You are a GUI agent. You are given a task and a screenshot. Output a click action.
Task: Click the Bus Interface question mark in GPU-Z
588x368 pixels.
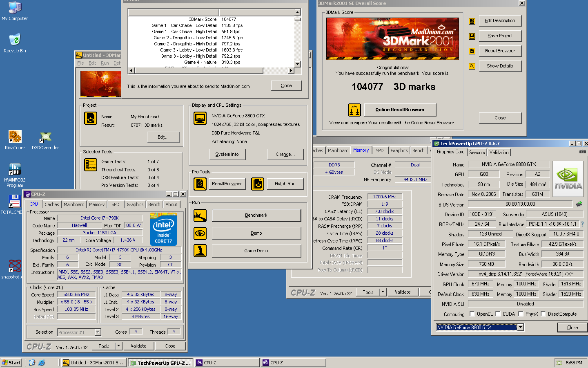point(582,224)
